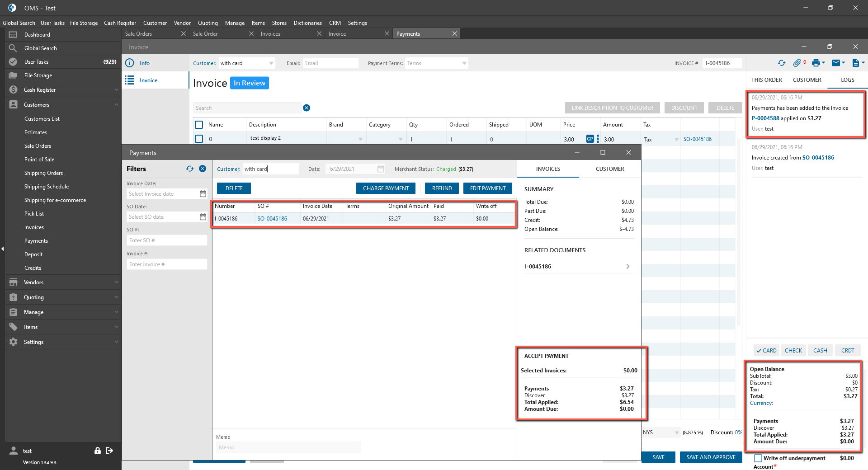The image size is (868, 470).
Task: Open the Payment Terms dropdown
Action: coord(464,63)
